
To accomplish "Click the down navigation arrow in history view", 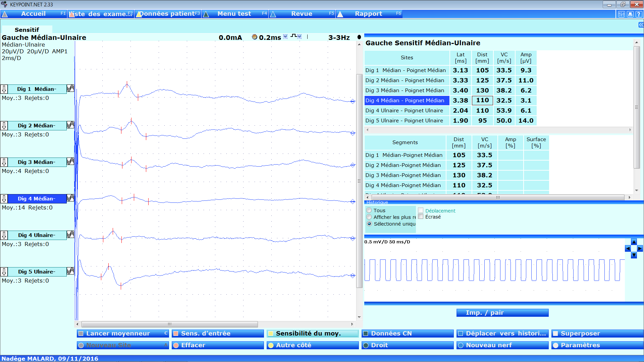I will pyautogui.click(x=634, y=255).
